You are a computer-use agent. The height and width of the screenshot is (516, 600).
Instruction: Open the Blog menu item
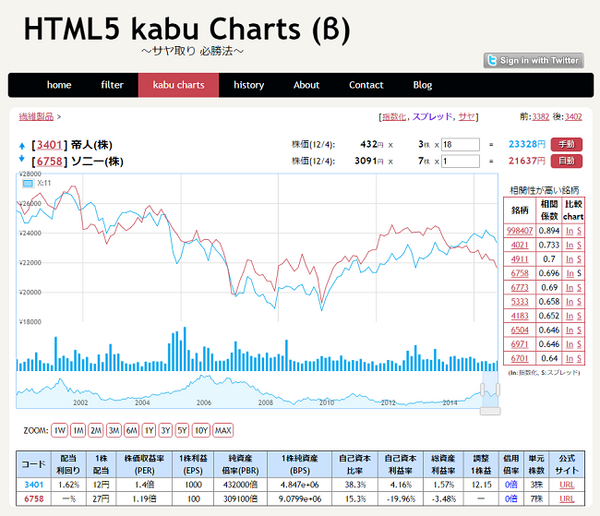pyautogui.click(x=422, y=85)
